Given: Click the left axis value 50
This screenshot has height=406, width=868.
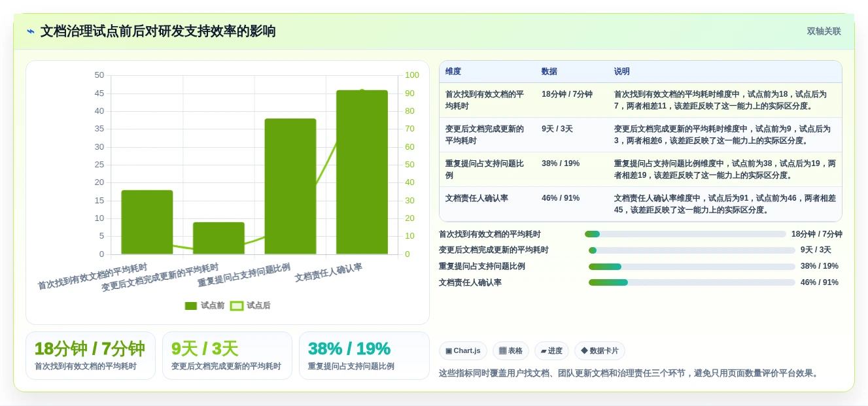Looking at the screenshot, I should (99, 75).
